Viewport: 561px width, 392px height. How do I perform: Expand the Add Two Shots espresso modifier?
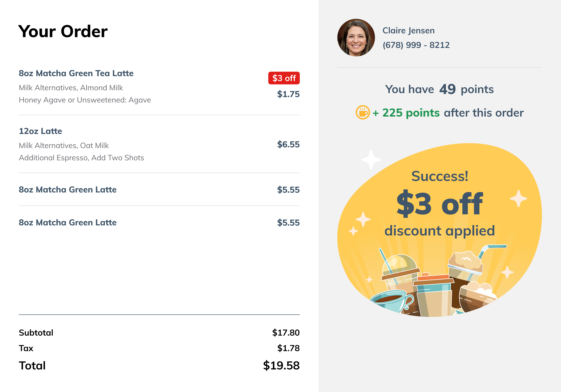pos(82,158)
